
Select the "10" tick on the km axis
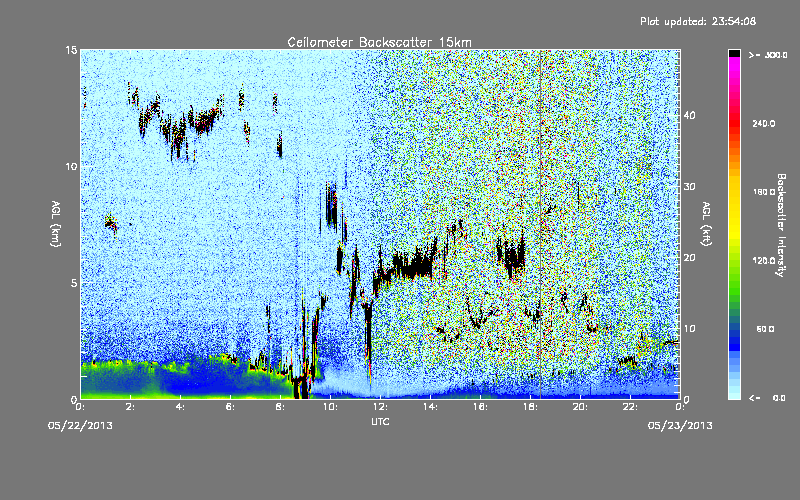click(71, 167)
